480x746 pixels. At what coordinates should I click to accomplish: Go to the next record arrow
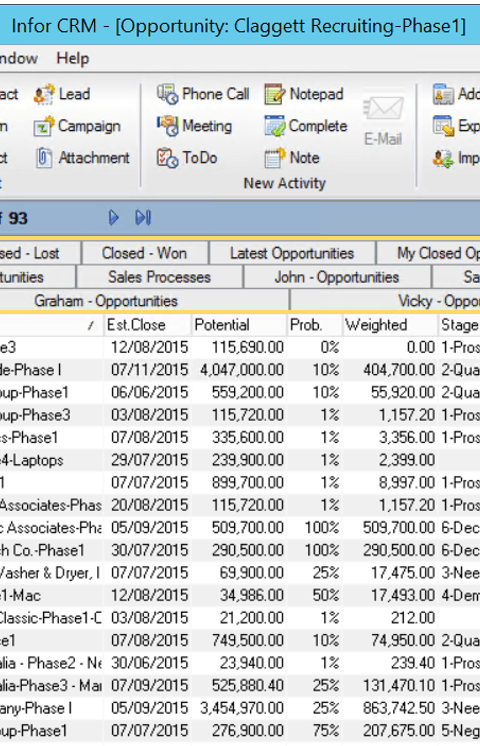(114, 218)
